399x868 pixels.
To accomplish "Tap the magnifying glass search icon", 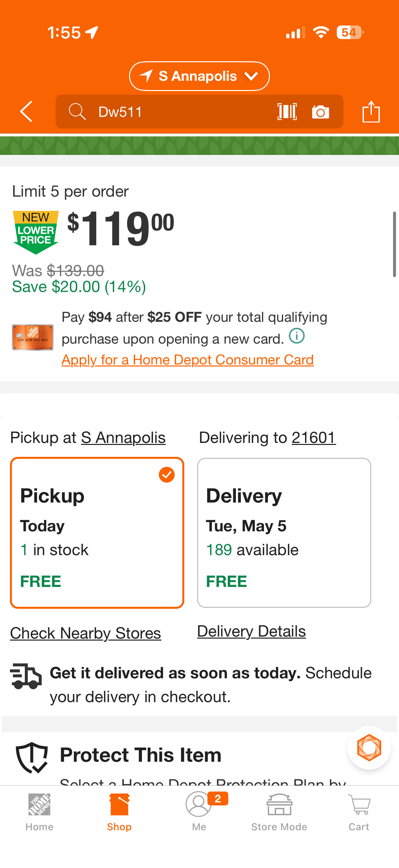I will tap(77, 112).
